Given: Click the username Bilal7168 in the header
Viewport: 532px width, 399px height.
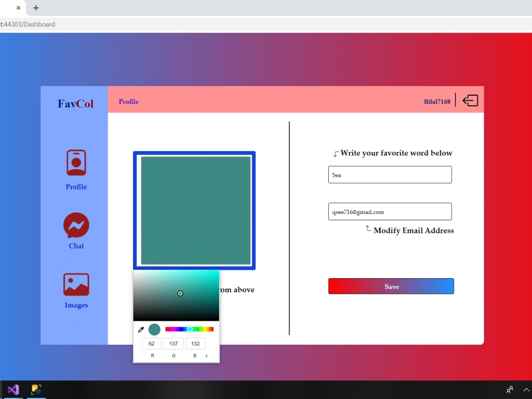Looking at the screenshot, I should point(437,102).
